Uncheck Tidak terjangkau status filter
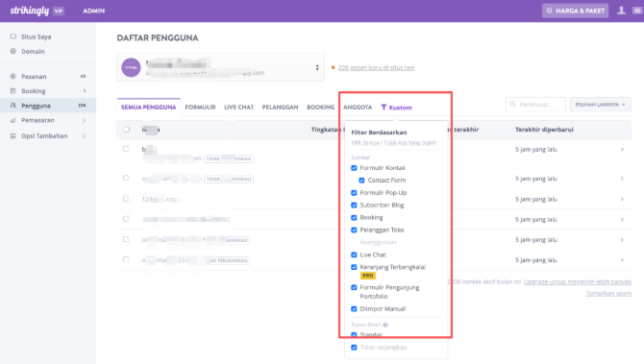Image resolution: width=644 pixels, height=364 pixels. click(x=354, y=347)
